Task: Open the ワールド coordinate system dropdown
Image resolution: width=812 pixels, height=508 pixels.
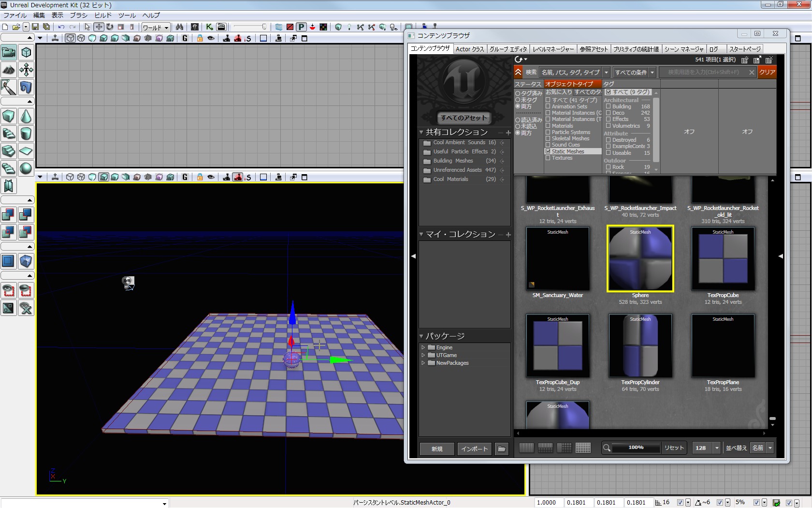Action: click(x=156, y=28)
